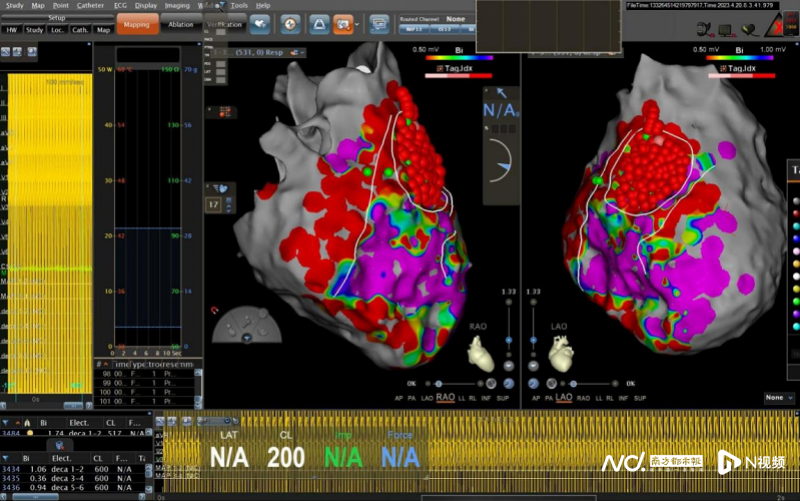The image size is (800, 501).
Task: Click the Loc. setup button
Action: click(58, 30)
